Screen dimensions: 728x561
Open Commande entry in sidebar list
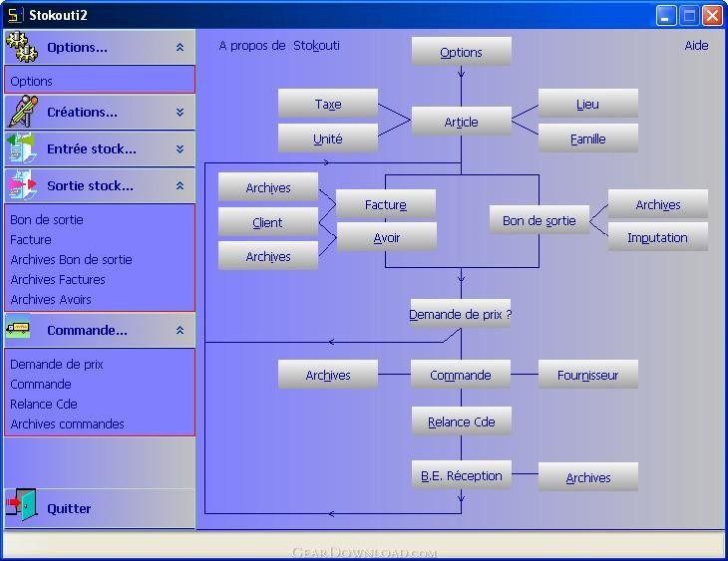(x=41, y=384)
